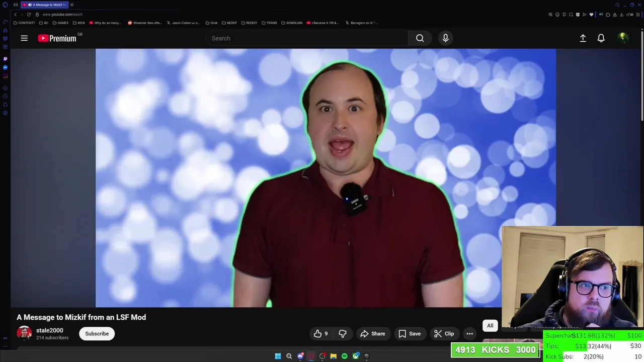
Task: Search open tabs magnifier in title bar
Action: 617,5
